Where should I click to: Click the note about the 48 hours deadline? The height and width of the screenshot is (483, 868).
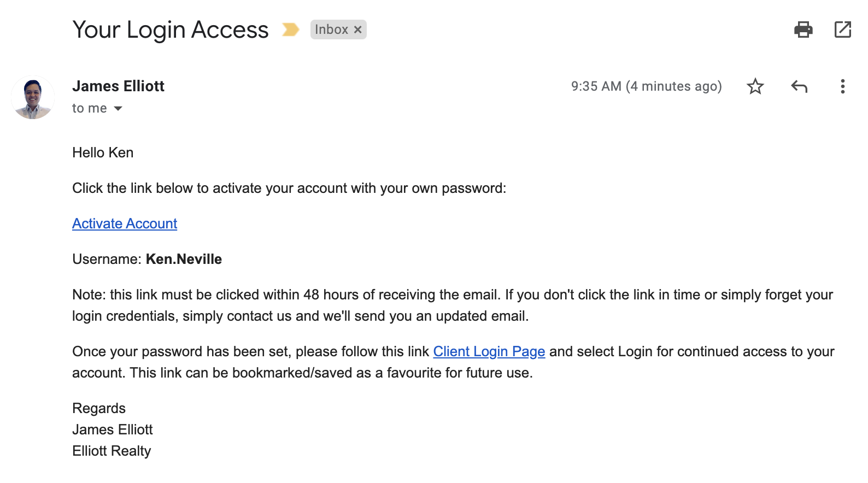tap(453, 305)
